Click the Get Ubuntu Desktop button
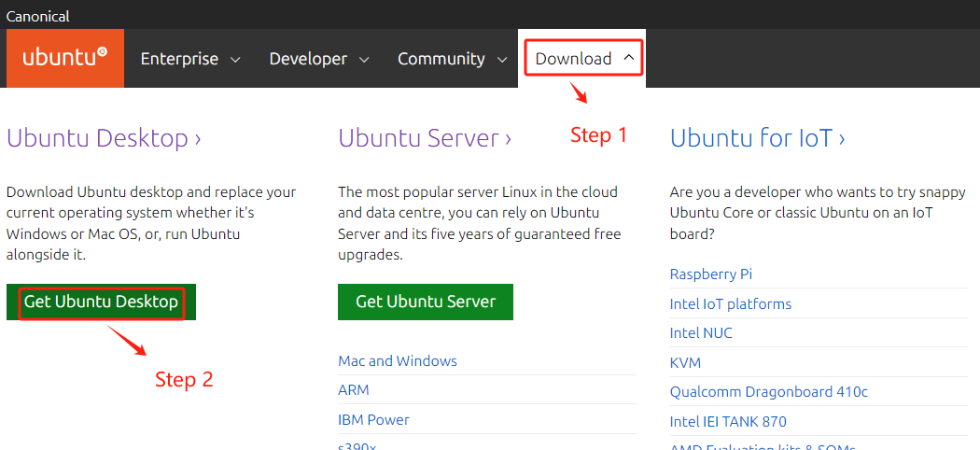 [101, 302]
